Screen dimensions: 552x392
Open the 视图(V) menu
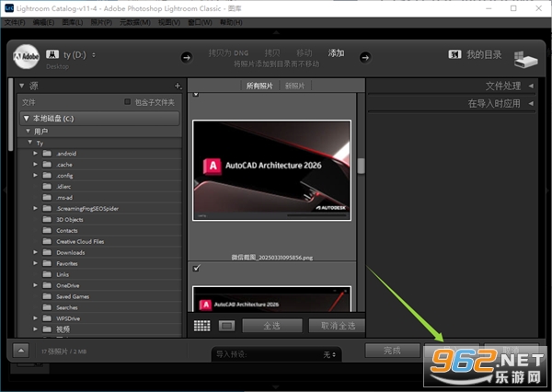coord(169,22)
